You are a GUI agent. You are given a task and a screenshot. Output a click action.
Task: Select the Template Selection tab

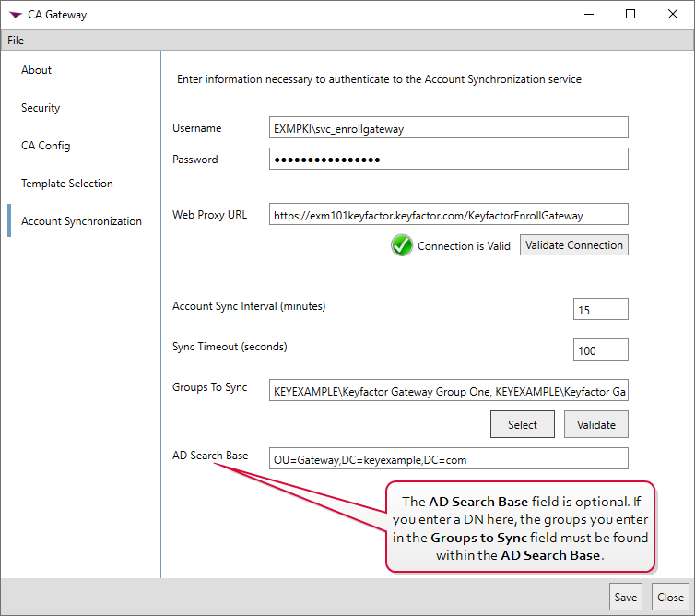click(67, 184)
